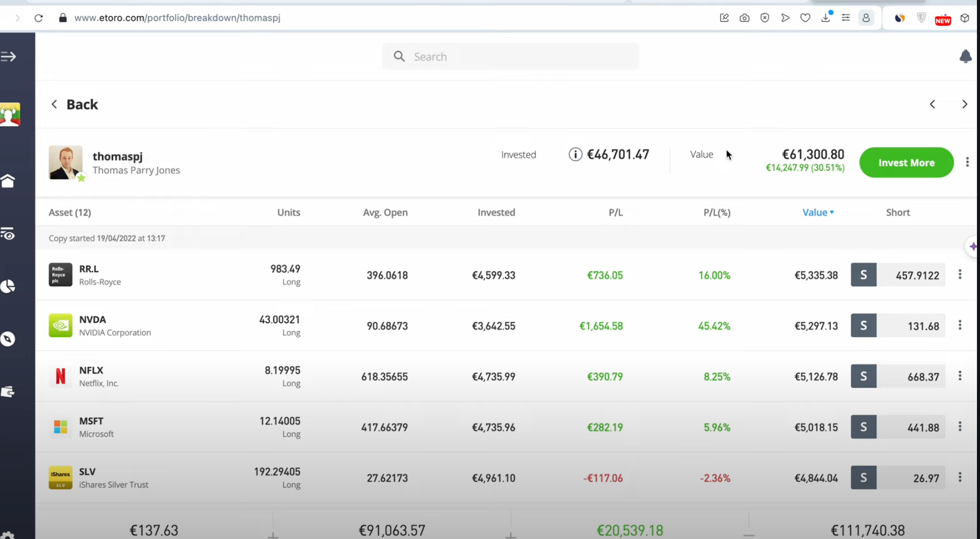Open RR.L asset name
980x539 pixels.
coord(89,268)
